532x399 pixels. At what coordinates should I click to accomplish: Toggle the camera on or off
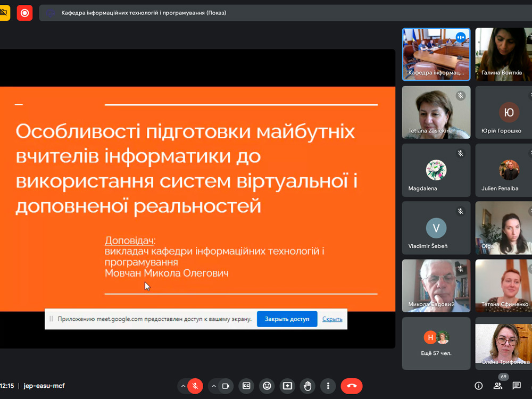click(226, 386)
